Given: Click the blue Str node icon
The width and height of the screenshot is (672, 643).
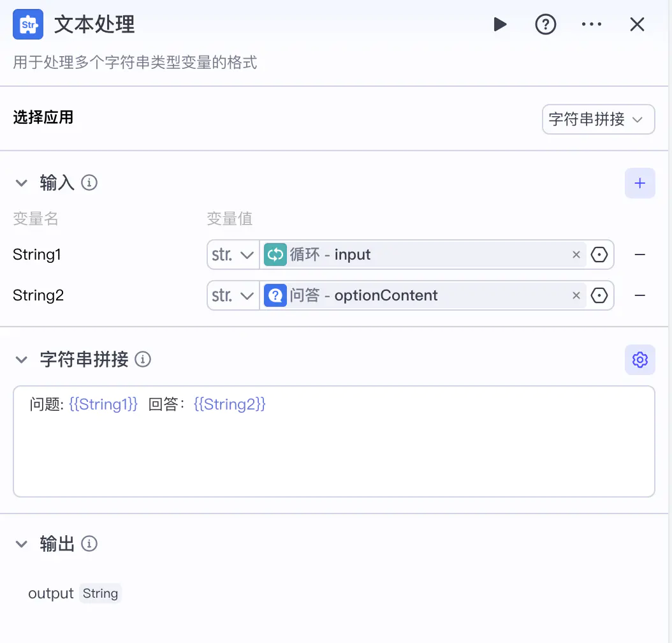Looking at the screenshot, I should tap(28, 24).
